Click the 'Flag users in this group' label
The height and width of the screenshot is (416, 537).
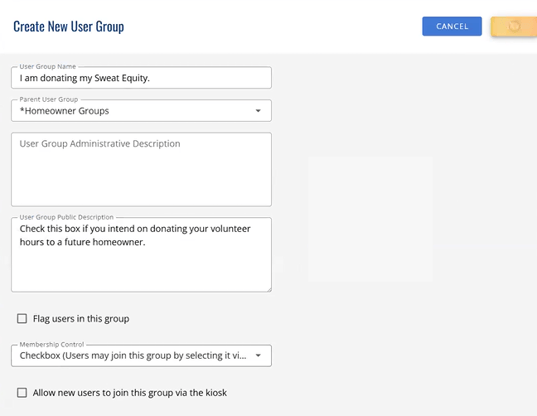coord(81,319)
